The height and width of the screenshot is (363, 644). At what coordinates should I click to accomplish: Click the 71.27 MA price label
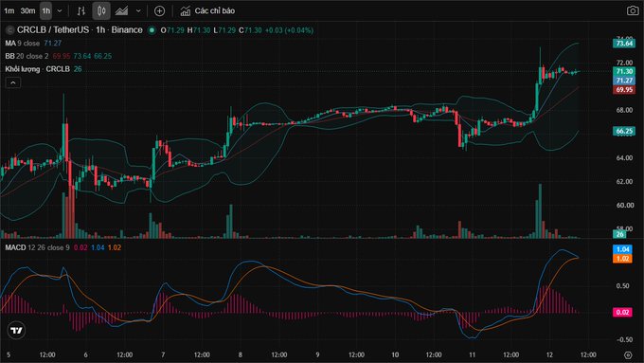624,81
